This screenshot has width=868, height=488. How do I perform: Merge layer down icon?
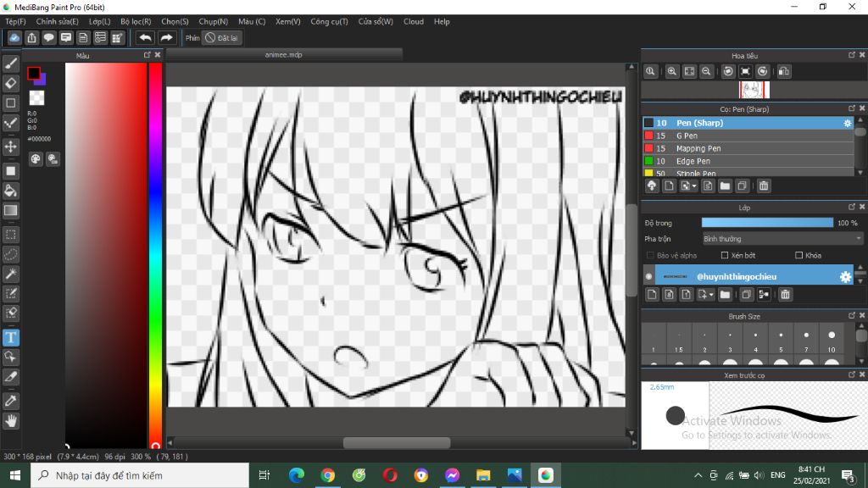pos(764,294)
